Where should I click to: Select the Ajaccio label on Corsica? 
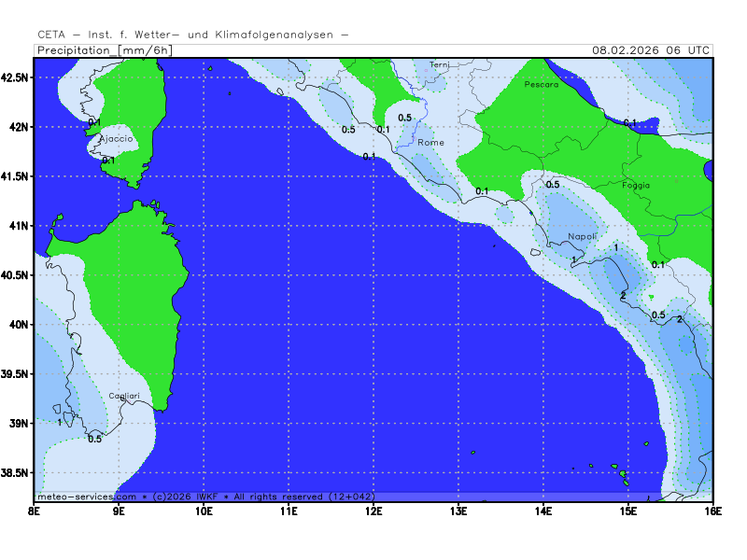pos(117,139)
